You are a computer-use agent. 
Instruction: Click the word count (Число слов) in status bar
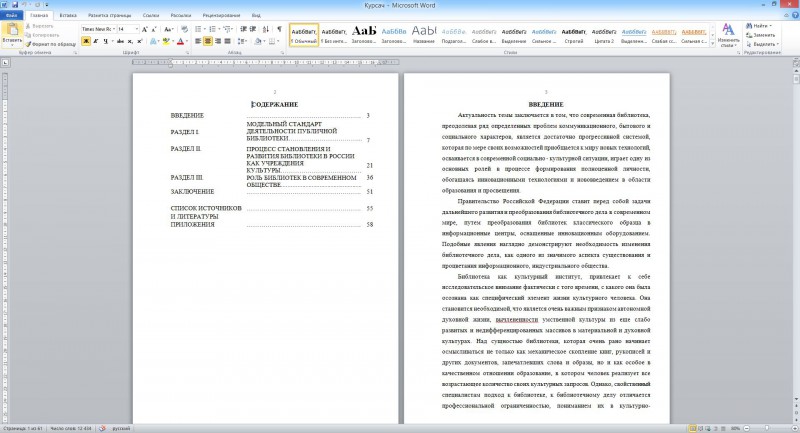tap(71, 428)
